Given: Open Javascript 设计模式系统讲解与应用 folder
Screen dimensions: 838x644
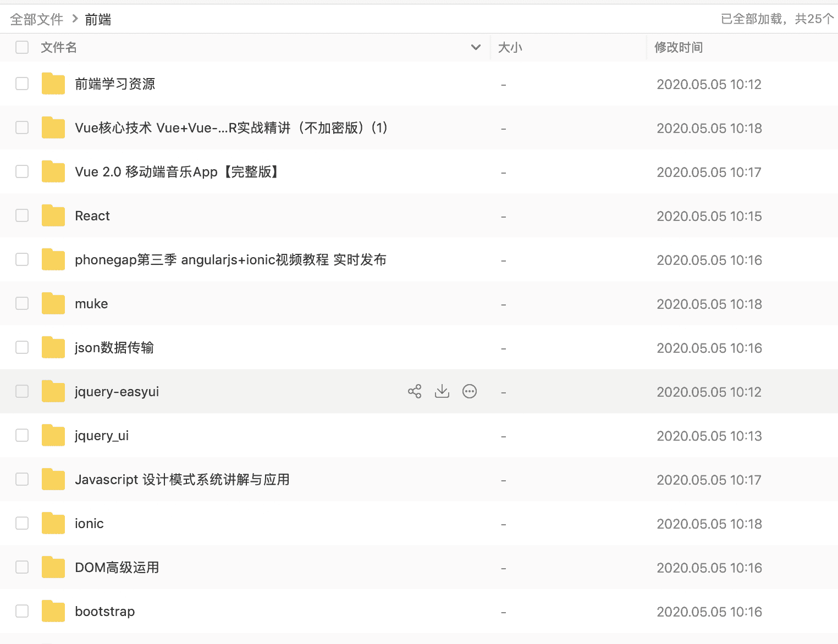Looking at the screenshot, I should click(x=182, y=479).
